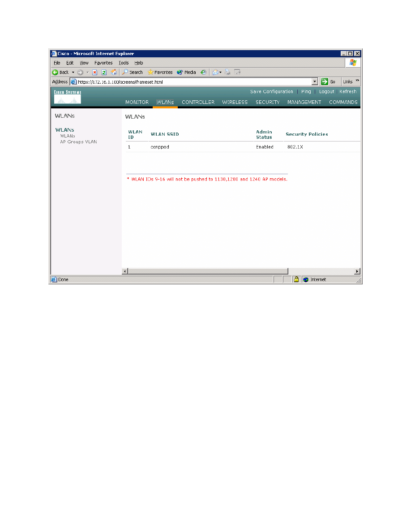
Task: Expand the address bar dropdown arrow
Action: pos(314,82)
